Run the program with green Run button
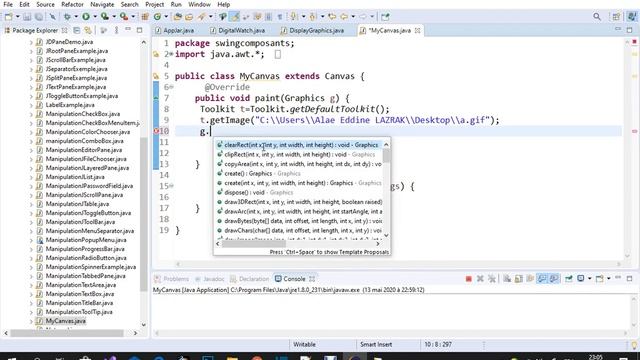This screenshot has height=360, width=640. tap(86, 17)
